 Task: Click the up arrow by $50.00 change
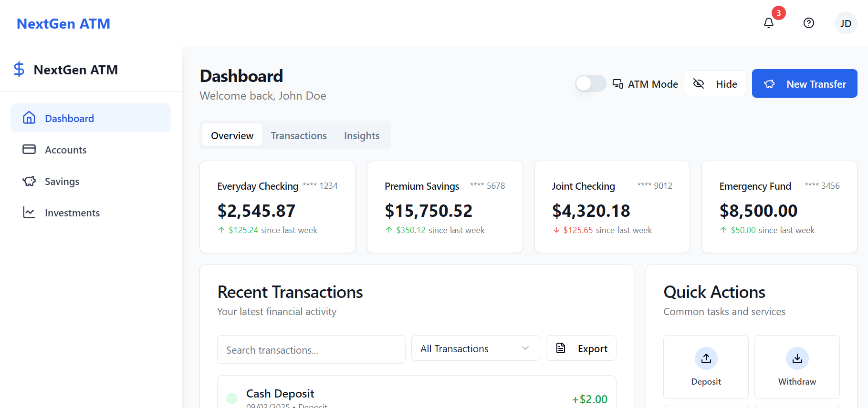click(x=723, y=230)
